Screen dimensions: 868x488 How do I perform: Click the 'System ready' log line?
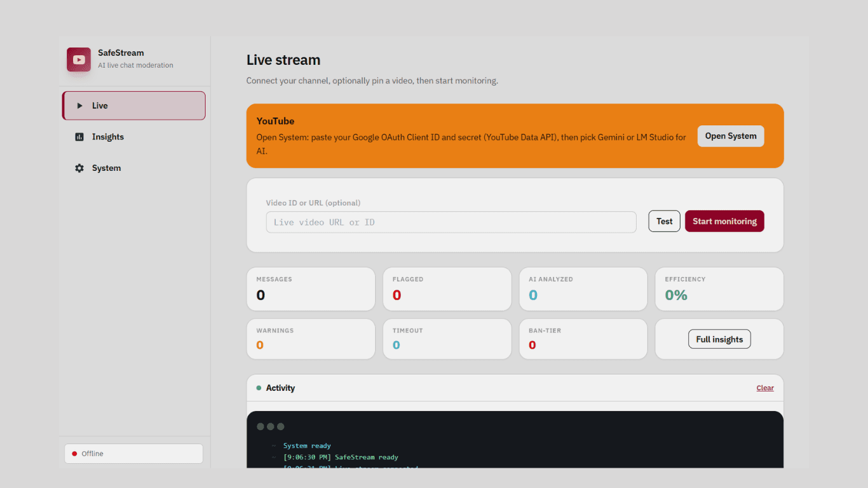pyautogui.click(x=307, y=445)
